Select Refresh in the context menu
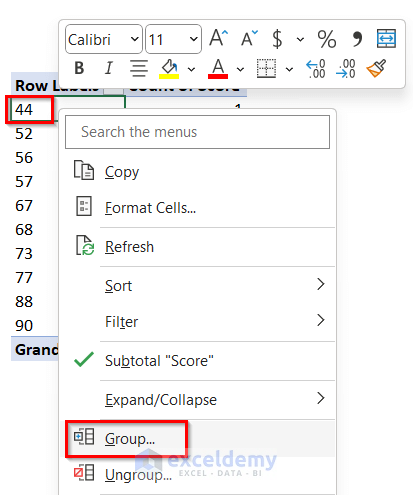Viewport: 413px width, 495px height. pos(197,247)
